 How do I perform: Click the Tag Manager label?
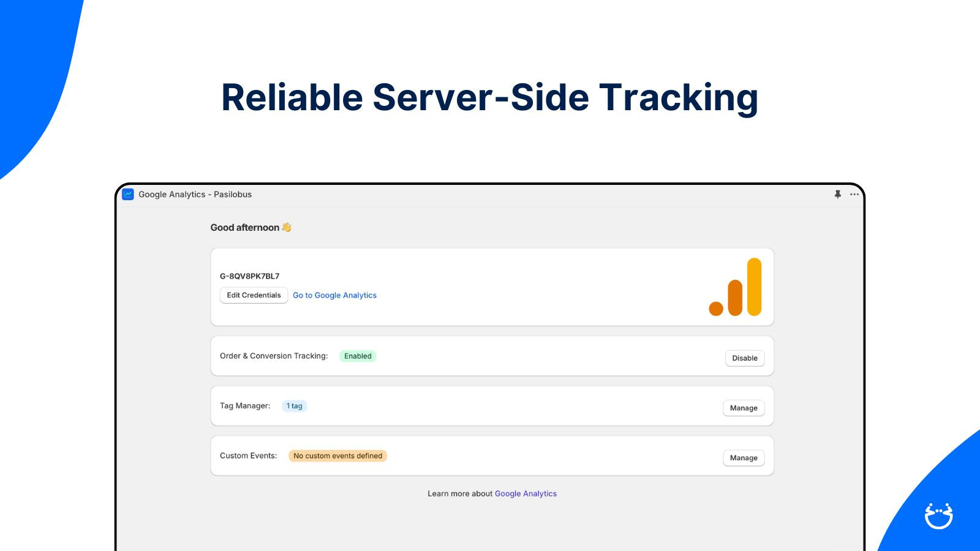(x=245, y=406)
